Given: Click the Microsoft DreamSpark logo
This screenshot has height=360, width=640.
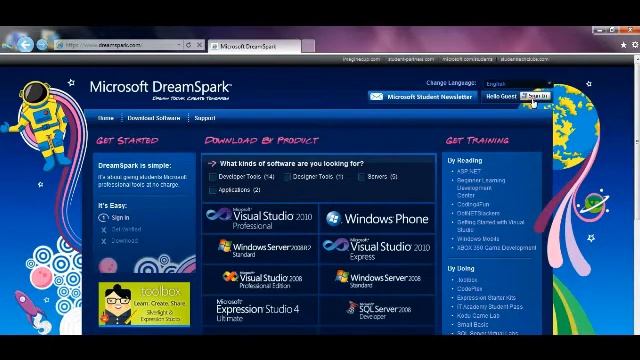Looking at the screenshot, I should tap(160, 90).
